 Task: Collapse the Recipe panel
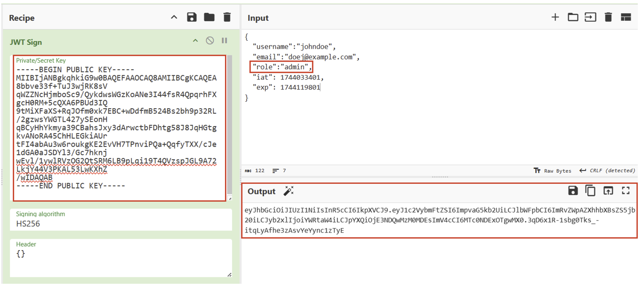tap(174, 17)
